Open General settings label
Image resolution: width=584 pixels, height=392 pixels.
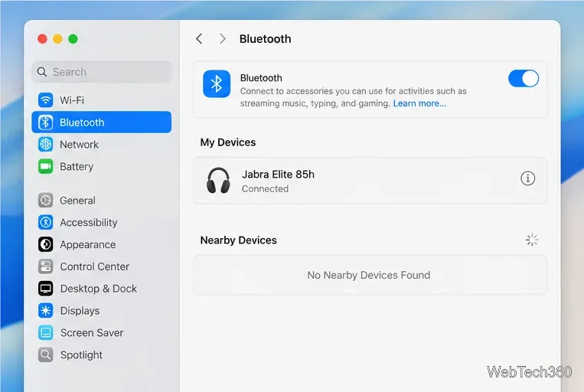point(77,201)
